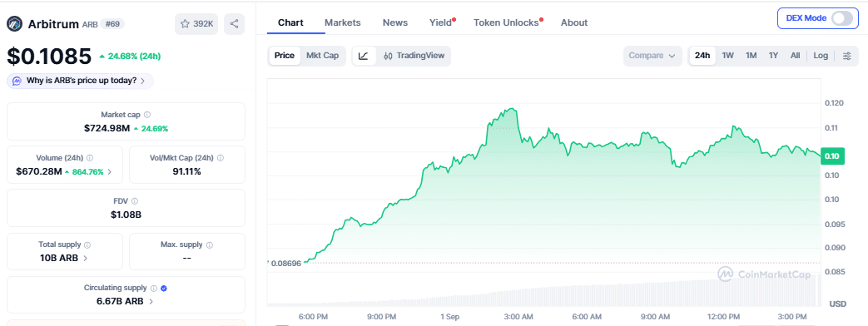Click the $724.98M market cap value
This screenshot has width=868, height=326.
tap(107, 128)
